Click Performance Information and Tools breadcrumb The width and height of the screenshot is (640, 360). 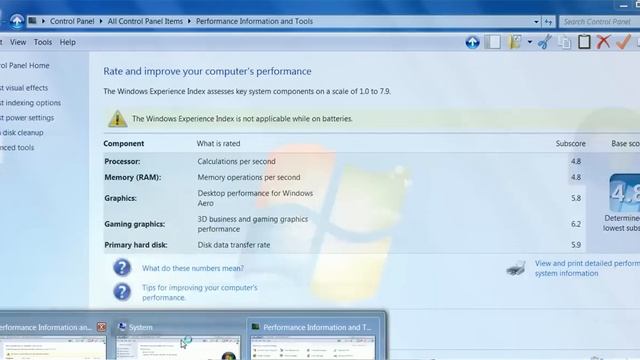click(x=254, y=21)
